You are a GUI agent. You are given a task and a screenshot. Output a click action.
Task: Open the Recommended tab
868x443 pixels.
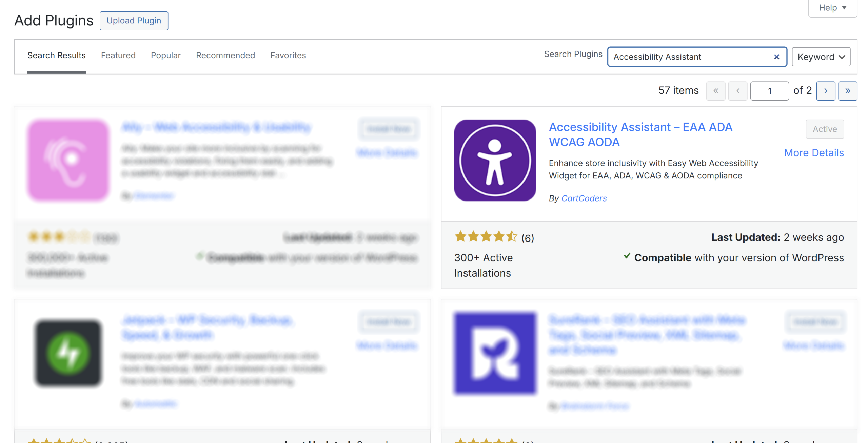click(x=225, y=55)
